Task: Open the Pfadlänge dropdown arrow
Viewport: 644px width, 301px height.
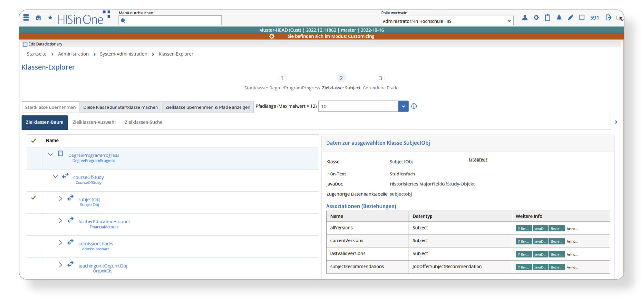Action: [403, 106]
